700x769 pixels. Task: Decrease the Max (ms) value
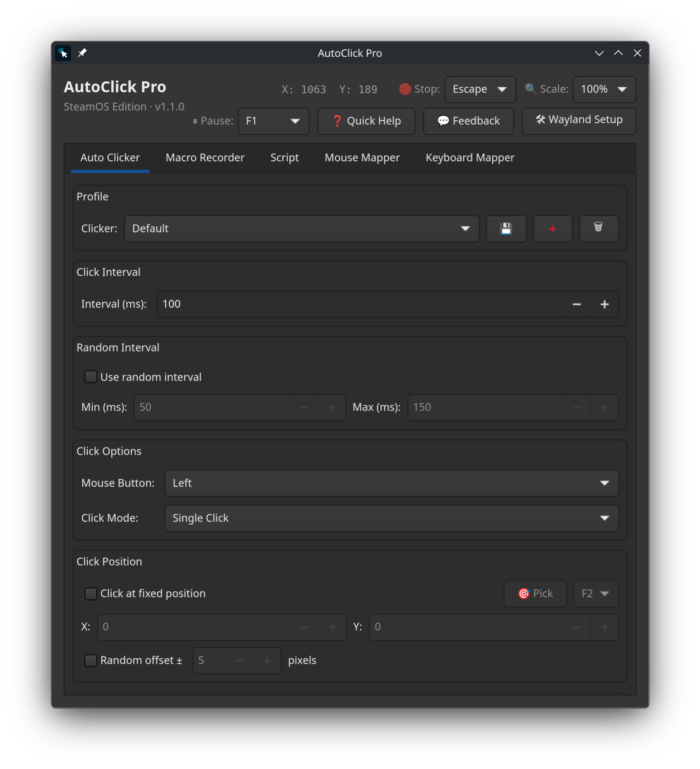[576, 407]
